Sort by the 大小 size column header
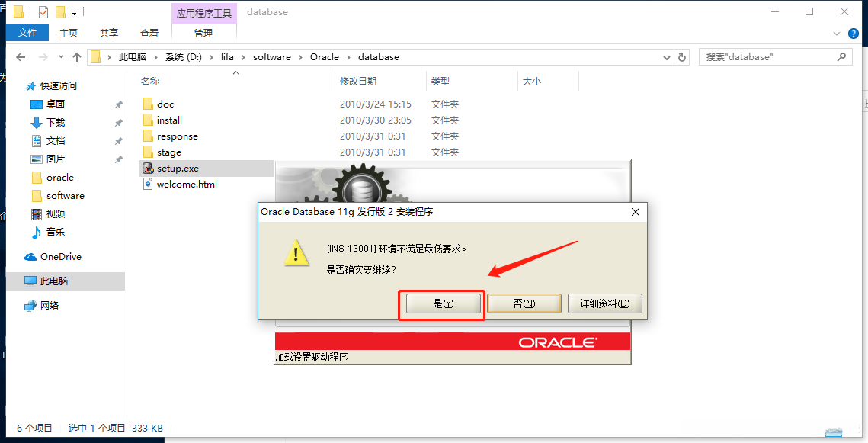The image size is (868, 443). pyautogui.click(x=532, y=82)
